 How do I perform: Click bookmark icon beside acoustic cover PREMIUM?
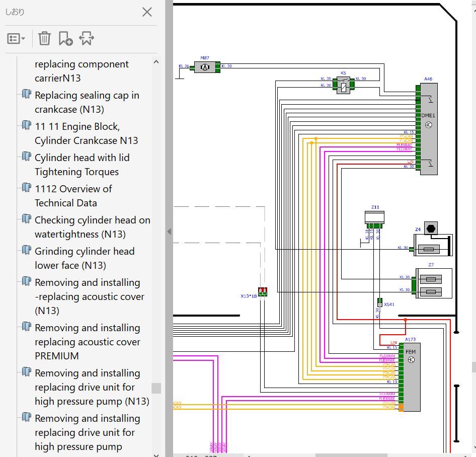coord(26,327)
